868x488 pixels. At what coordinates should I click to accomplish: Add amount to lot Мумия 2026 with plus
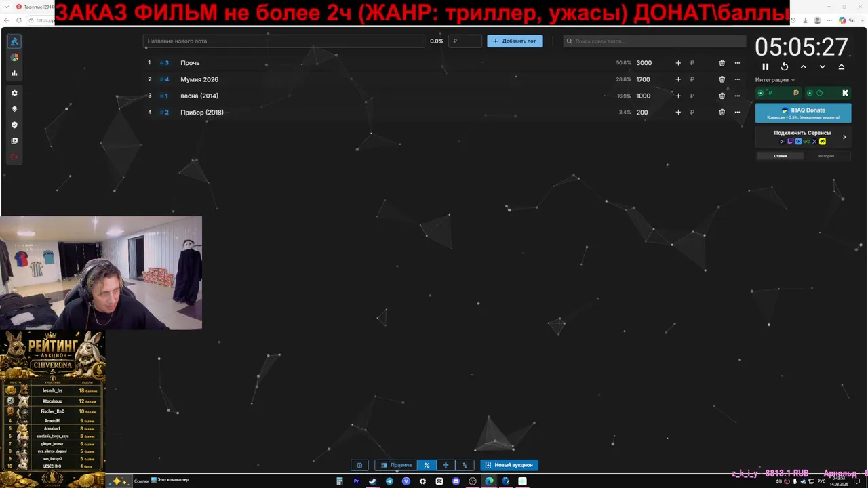[x=678, y=79]
